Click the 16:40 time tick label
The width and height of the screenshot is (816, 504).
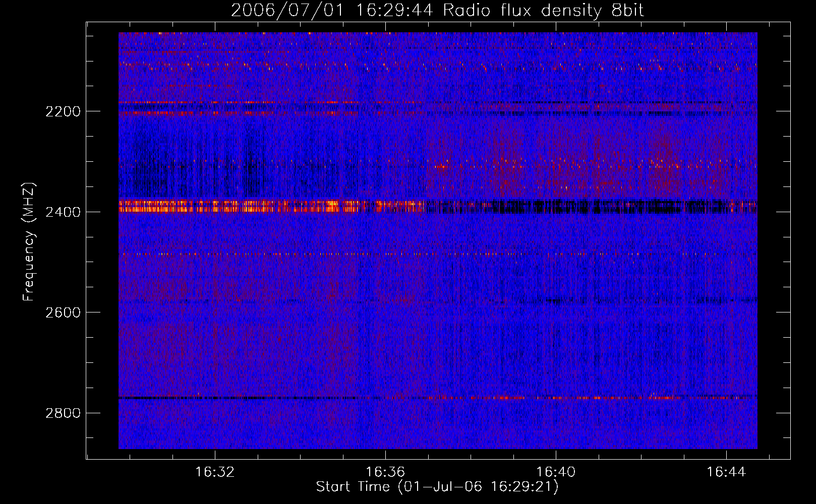pyautogui.click(x=556, y=472)
